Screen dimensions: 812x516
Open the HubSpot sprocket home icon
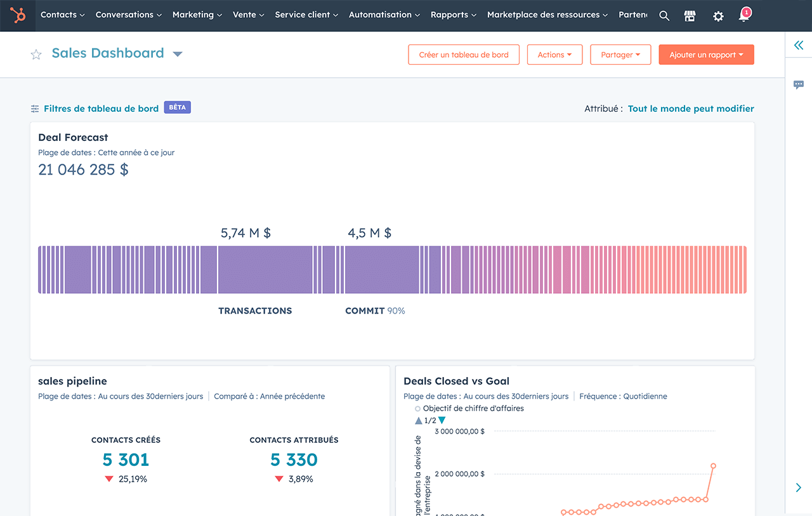(17, 15)
